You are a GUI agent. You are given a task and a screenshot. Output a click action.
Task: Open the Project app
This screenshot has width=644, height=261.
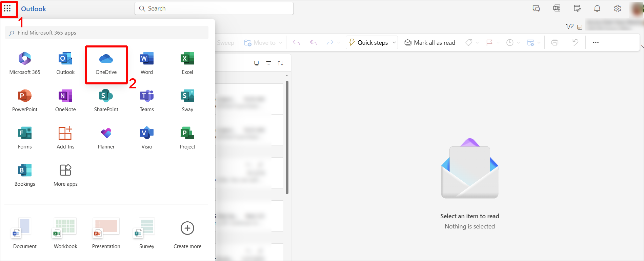[187, 138]
